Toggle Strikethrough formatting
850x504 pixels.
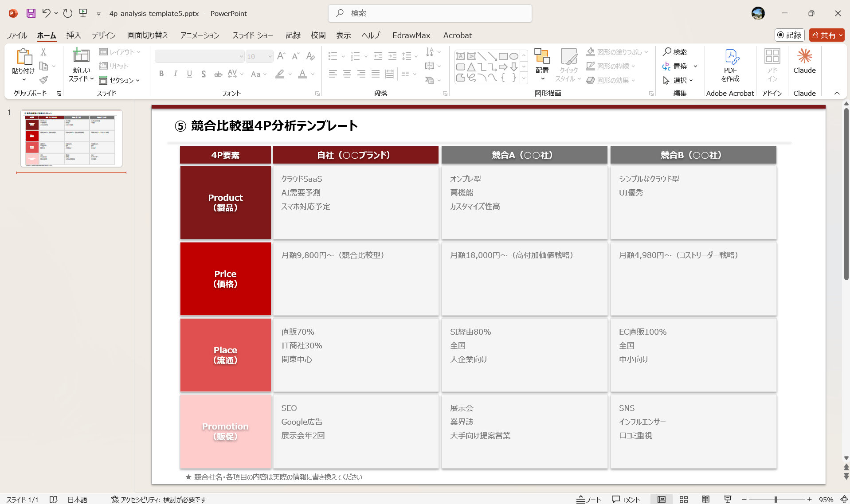(x=218, y=74)
